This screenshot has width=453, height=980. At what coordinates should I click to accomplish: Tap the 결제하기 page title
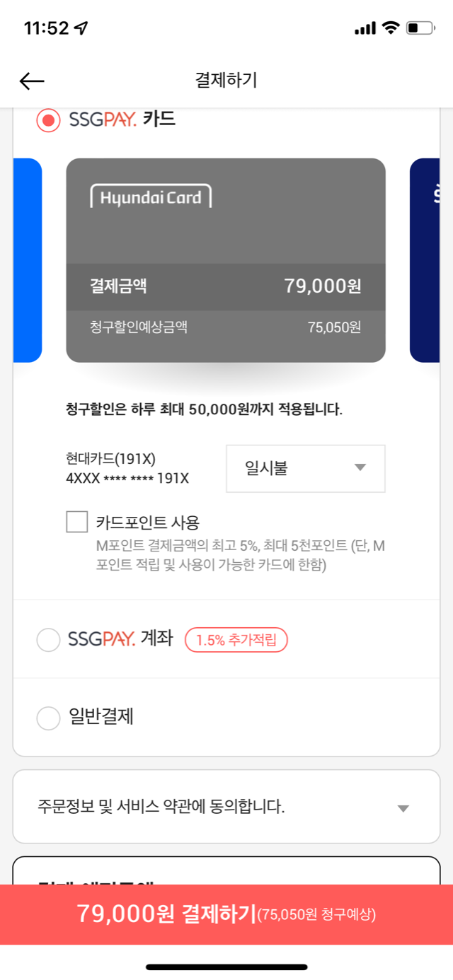coord(226,81)
